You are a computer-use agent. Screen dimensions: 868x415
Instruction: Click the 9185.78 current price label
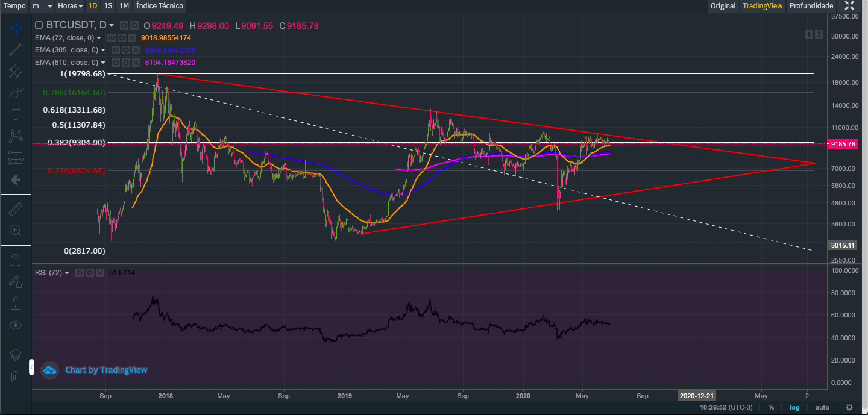(x=844, y=144)
